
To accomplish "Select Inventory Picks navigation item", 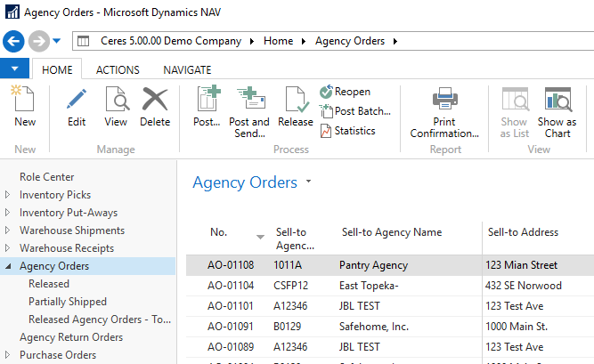I will point(55,195).
